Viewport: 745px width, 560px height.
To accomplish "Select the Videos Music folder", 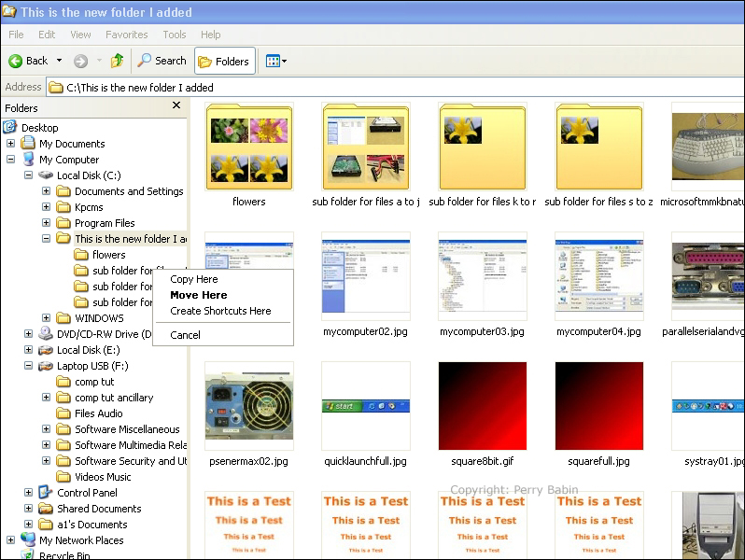I will pos(93,476).
